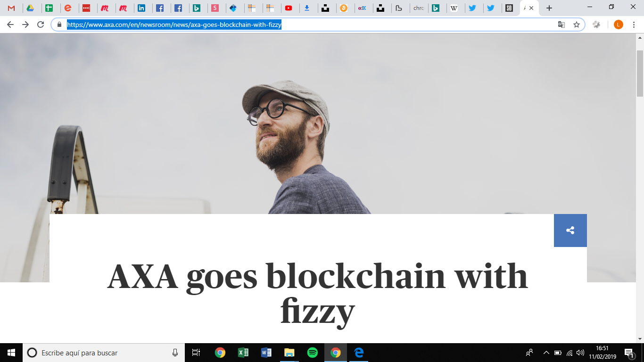Viewport: 644px width, 362px height.
Task: Switch to the YouTube tab
Action: [289, 8]
